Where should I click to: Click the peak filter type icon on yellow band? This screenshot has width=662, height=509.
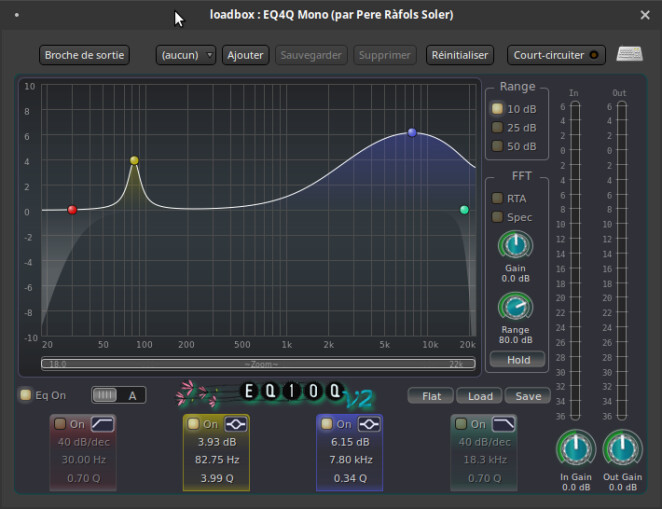(236, 424)
